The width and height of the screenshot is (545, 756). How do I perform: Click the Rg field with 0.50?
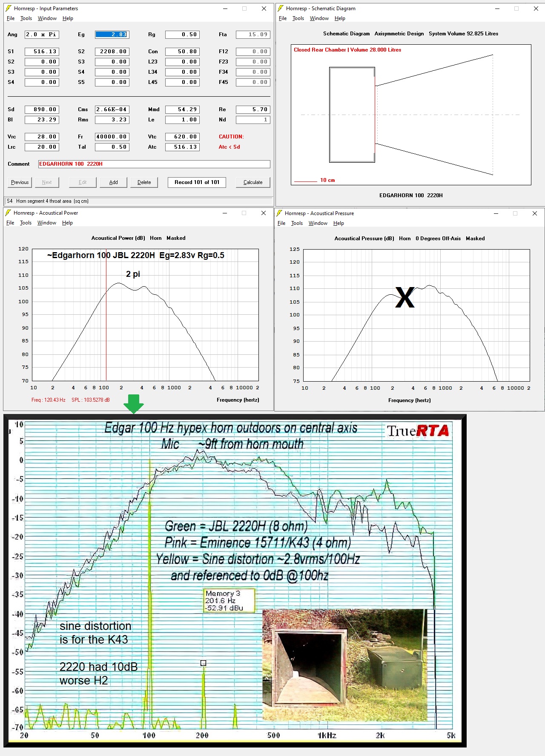click(x=182, y=34)
